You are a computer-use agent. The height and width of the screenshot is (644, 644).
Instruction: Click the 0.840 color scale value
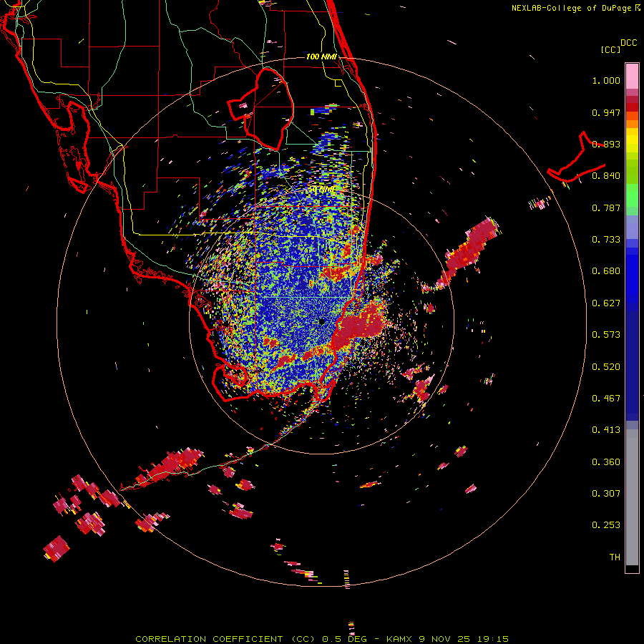coord(606,176)
